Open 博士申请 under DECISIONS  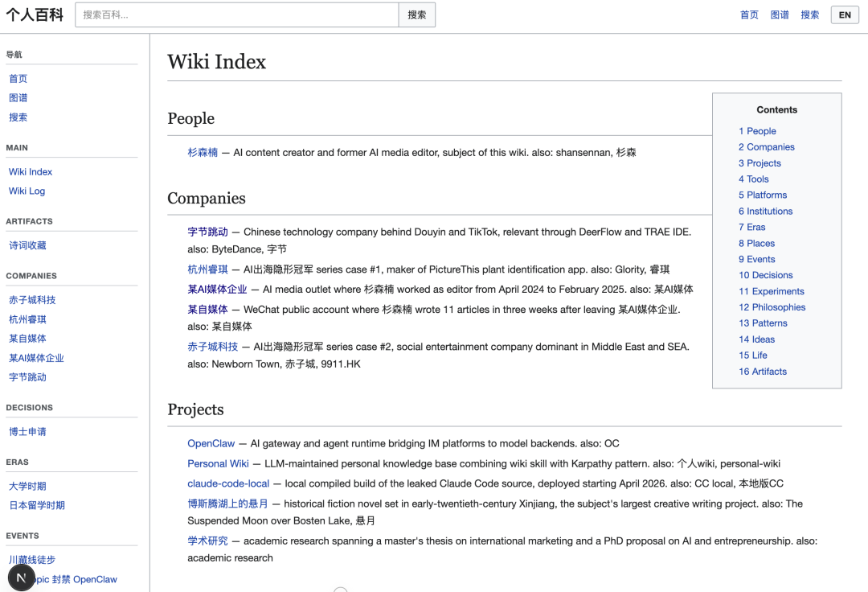pos(27,431)
